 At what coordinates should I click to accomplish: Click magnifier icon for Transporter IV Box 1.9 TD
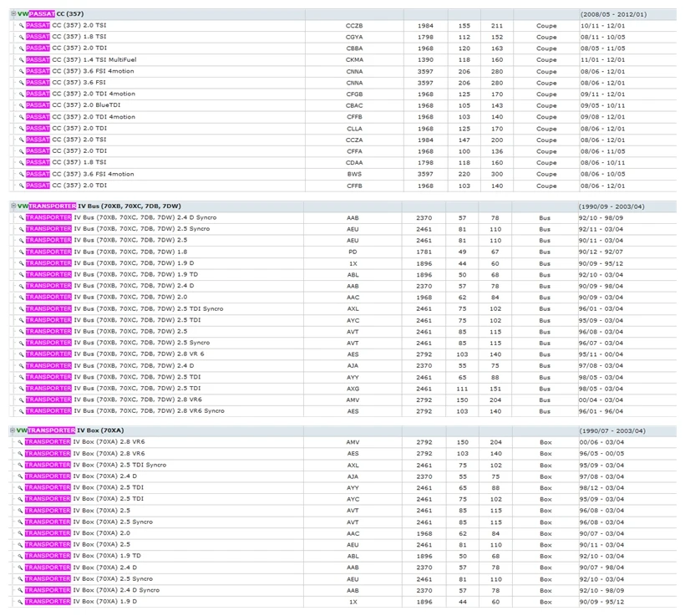20,556
